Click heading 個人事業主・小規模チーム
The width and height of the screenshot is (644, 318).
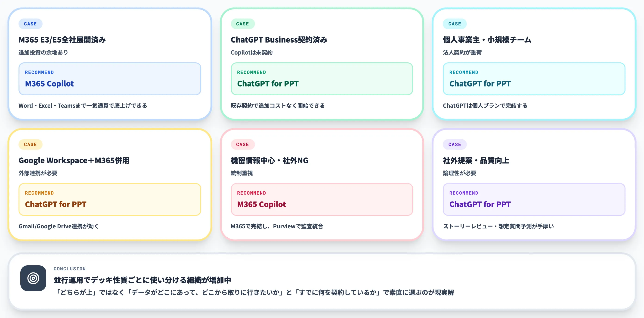pyautogui.click(x=487, y=40)
